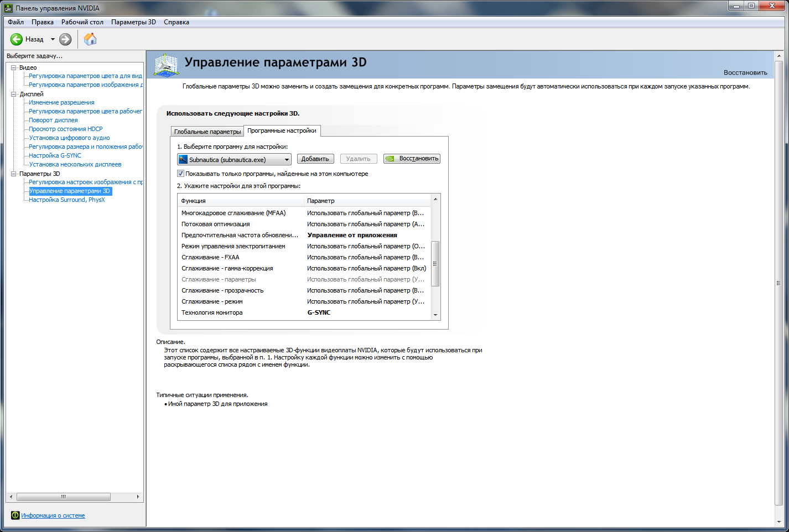Image resolution: width=789 pixels, height=532 pixels.
Task: Select Изменение разрешения in task tree
Action: [x=61, y=102]
